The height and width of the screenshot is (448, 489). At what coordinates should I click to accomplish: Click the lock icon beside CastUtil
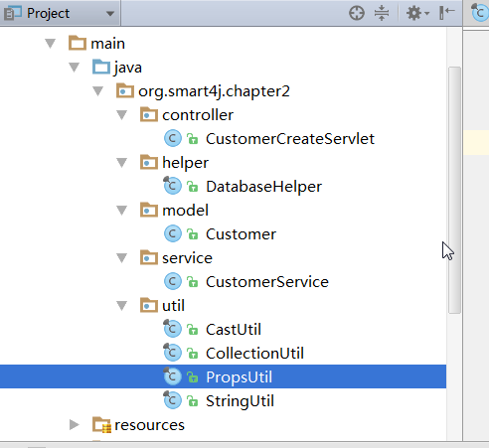[x=192, y=330]
